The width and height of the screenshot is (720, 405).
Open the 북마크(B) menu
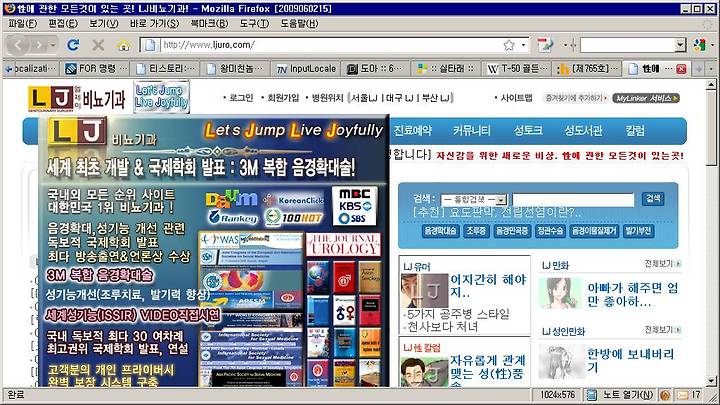click(209, 23)
